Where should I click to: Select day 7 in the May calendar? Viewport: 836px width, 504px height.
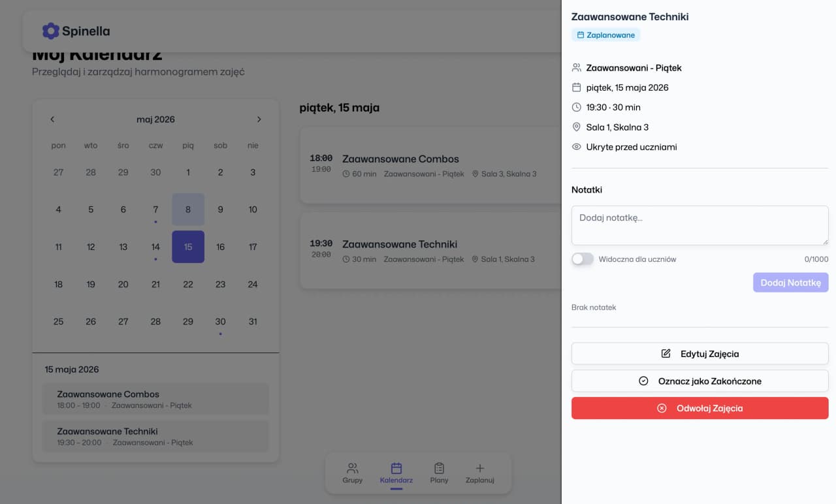(x=155, y=210)
